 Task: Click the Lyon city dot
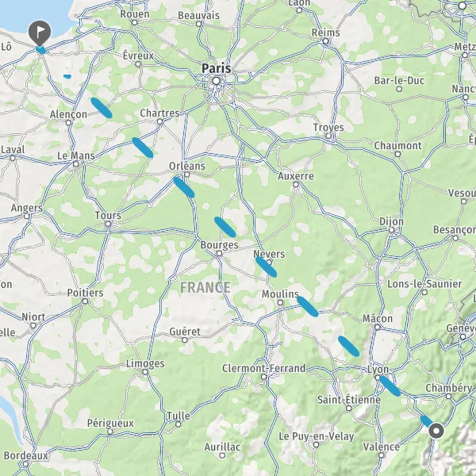[x=378, y=378]
